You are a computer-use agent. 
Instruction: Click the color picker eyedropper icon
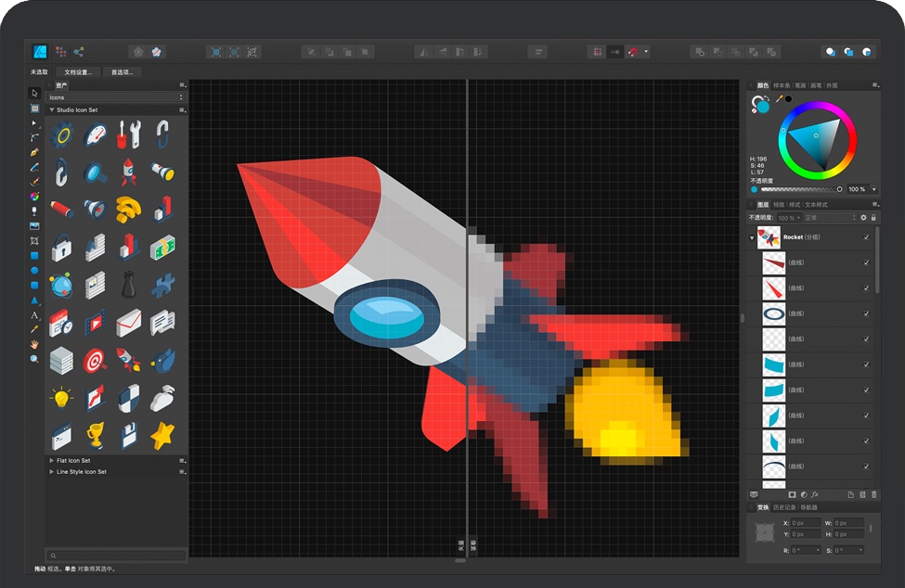coord(780,98)
